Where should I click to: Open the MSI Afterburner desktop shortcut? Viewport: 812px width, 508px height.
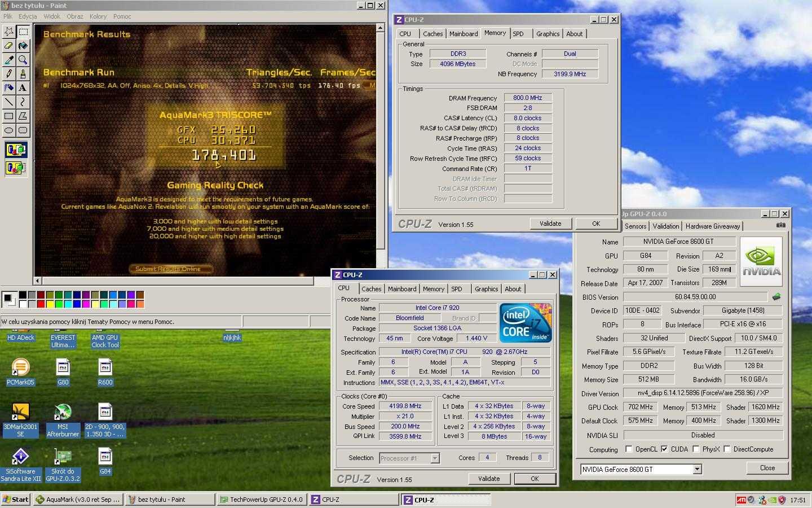point(63,421)
